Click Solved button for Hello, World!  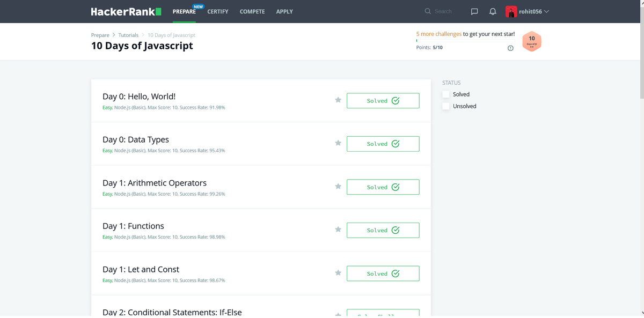[383, 101]
